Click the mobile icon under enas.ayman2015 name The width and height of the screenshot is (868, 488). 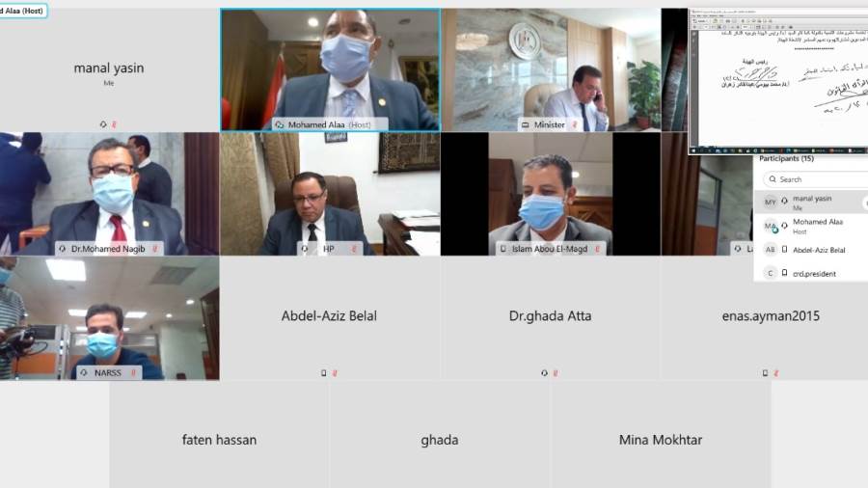pos(765,373)
